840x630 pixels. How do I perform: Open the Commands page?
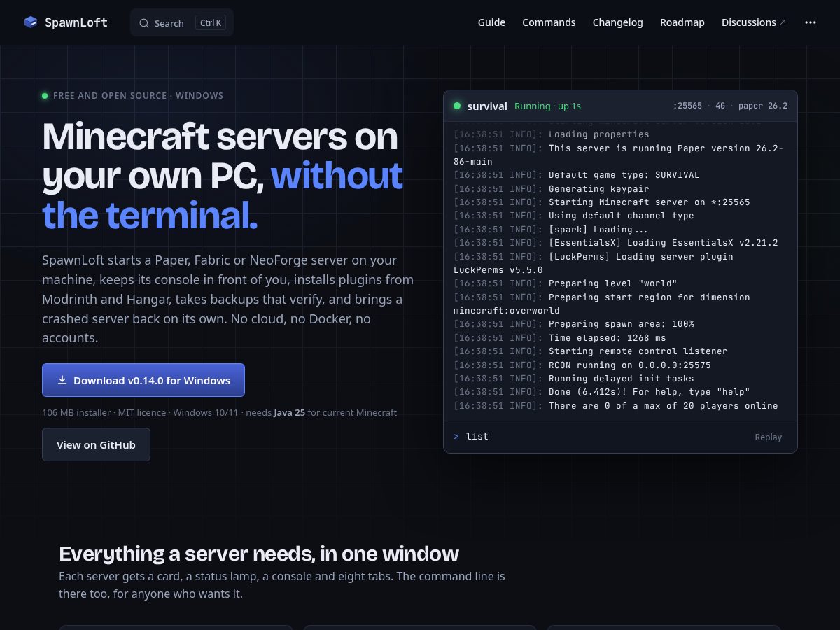click(549, 22)
